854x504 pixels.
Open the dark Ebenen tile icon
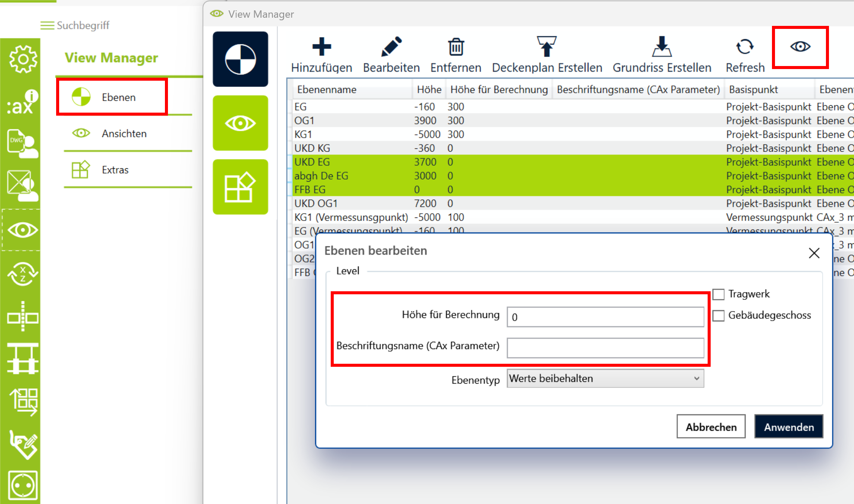[240, 59]
